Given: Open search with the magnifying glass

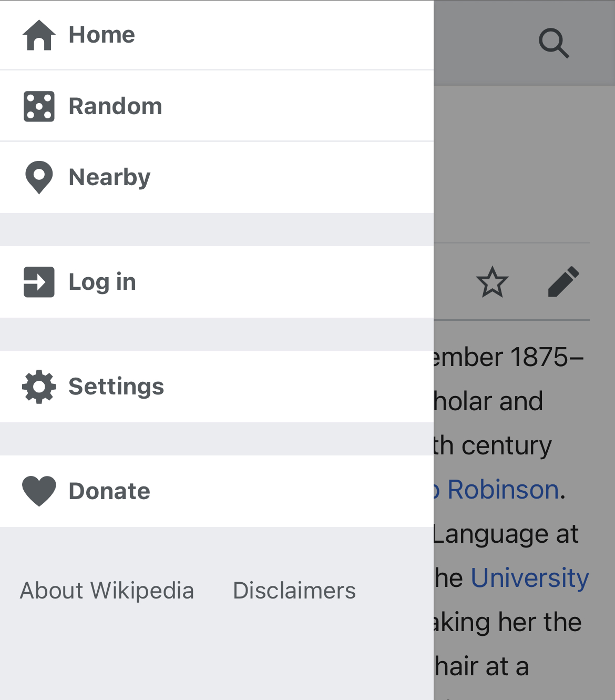Looking at the screenshot, I should pos(553,43).
